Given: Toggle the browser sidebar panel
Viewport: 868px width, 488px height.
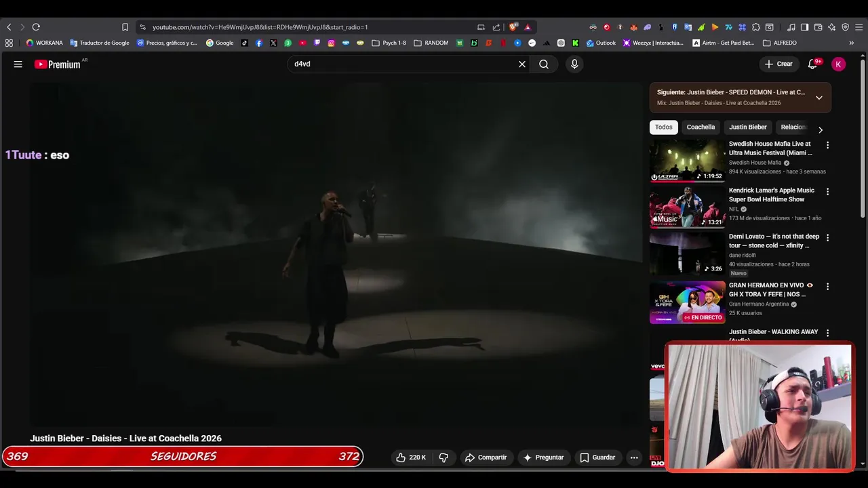Looking at the screenshot, I should click(x=804, y=27).
